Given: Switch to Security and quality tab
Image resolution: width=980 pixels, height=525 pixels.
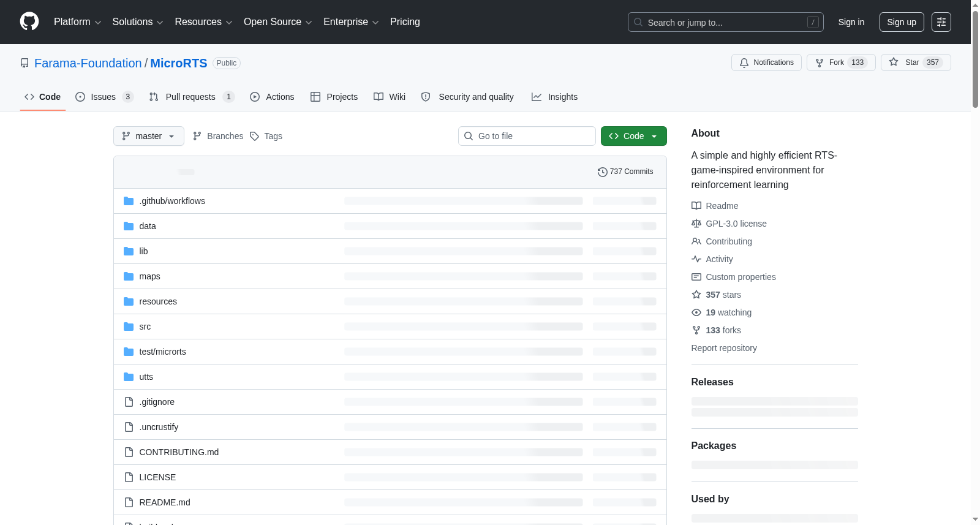Looking at the screenshot, I should 467,97.
